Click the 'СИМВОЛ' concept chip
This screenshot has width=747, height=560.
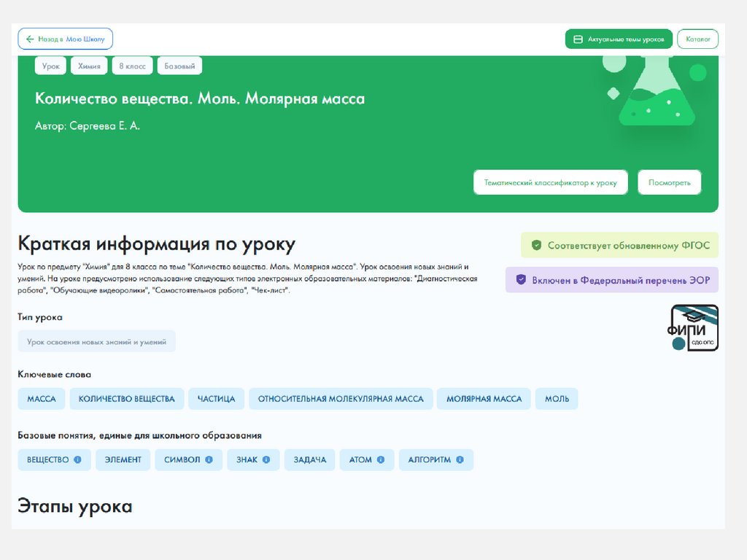(189, 459)
